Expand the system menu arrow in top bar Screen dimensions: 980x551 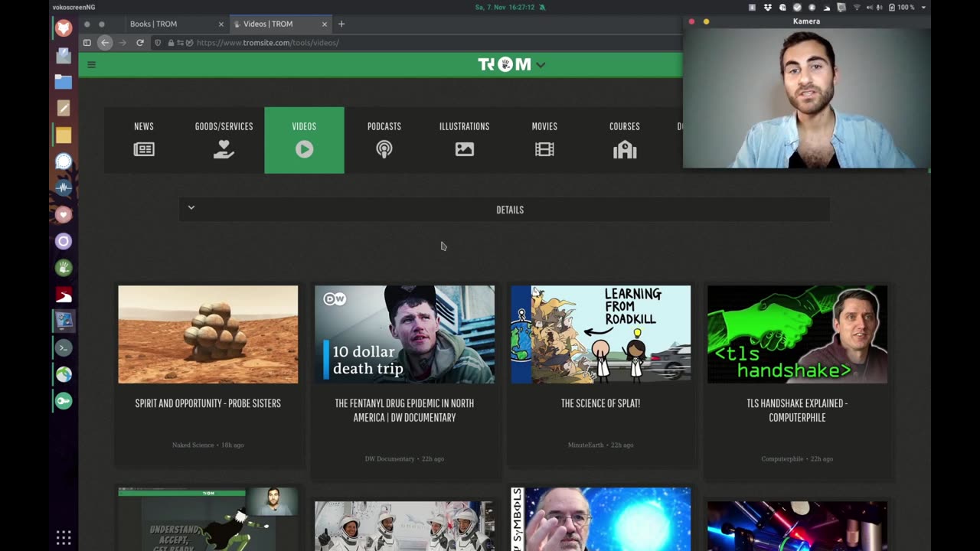(x=923, y=7)
